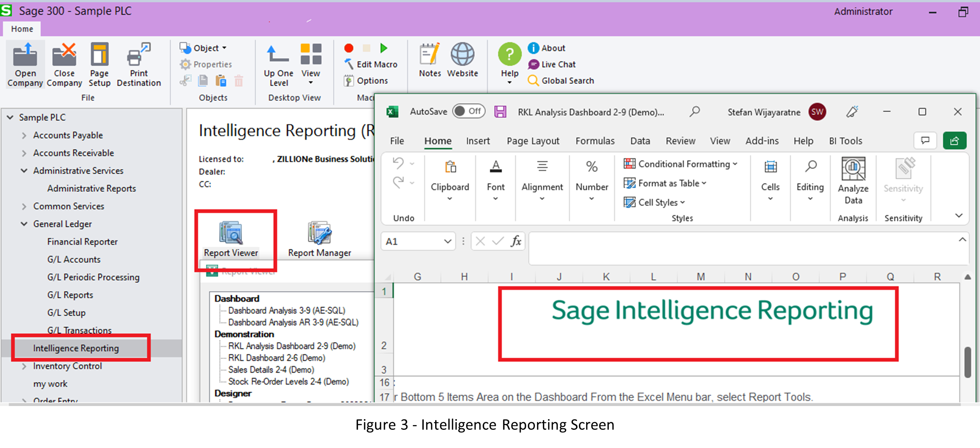
Task: Click Redo arrow in Excel
Action: point(398,183)
